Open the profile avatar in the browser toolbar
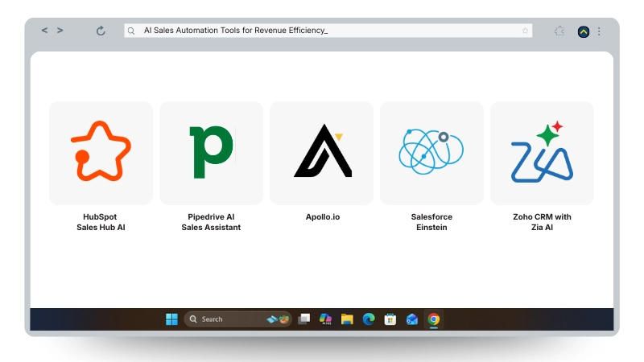This screenshot has width=644, height=362. point(583,31)
